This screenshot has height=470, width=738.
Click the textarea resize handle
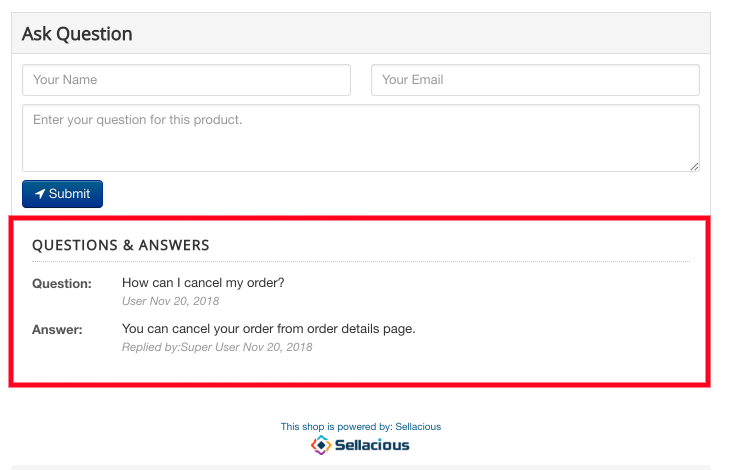[694, 167]
